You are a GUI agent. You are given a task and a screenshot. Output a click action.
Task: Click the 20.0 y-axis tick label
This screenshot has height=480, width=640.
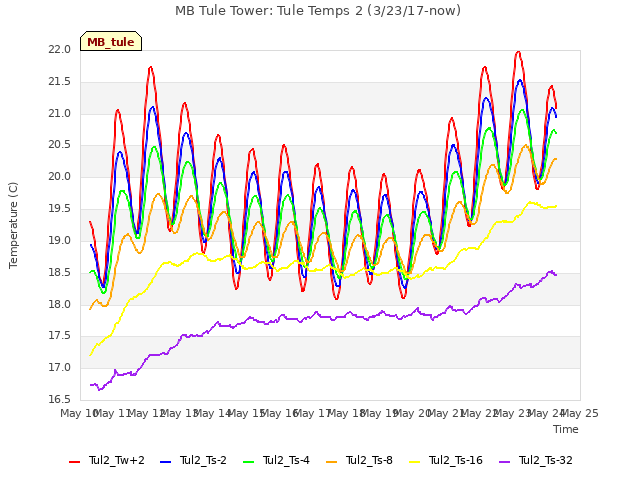pyautogui.click(x=60, y=177)
